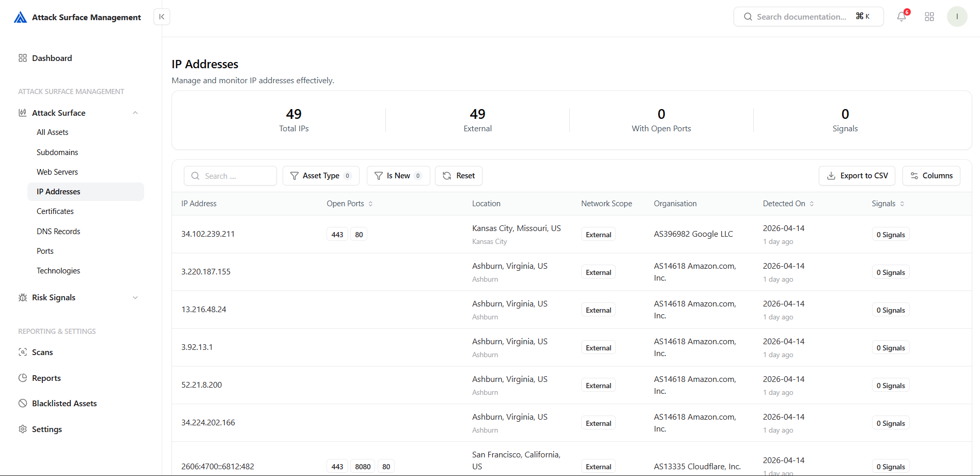
Task: Click the Blacklisted Assets ban icon
Action: (23, 403)
